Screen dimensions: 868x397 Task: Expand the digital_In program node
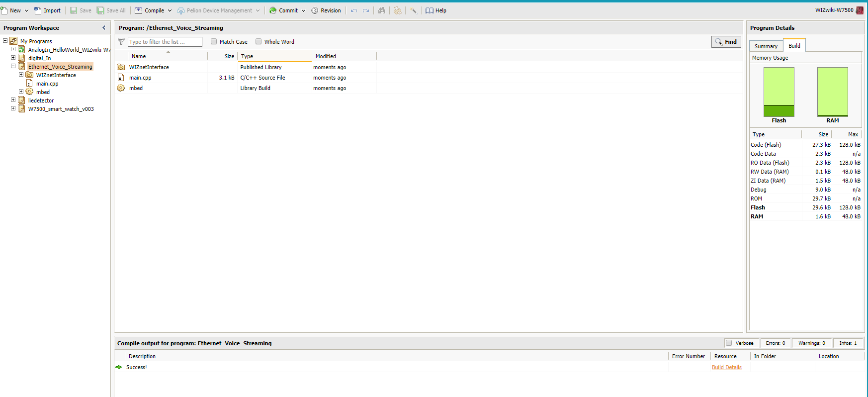pos(13,58)
